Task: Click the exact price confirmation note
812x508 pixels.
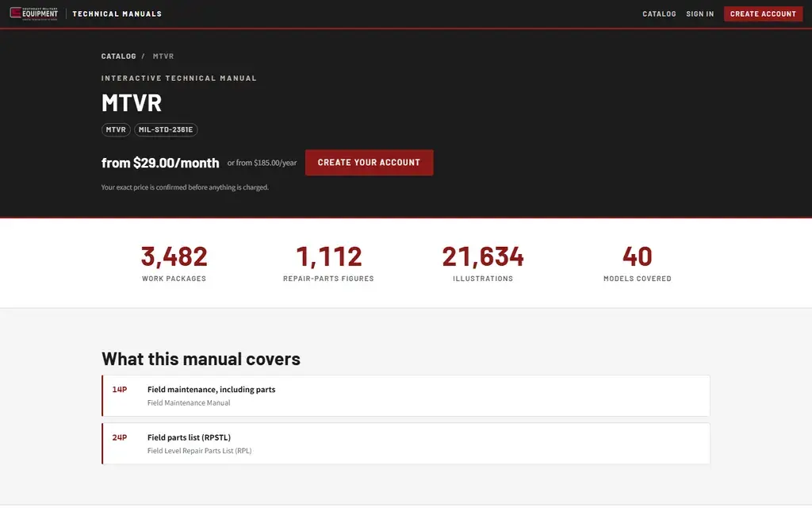Action: pyautogui.click(x=185, y=187)
